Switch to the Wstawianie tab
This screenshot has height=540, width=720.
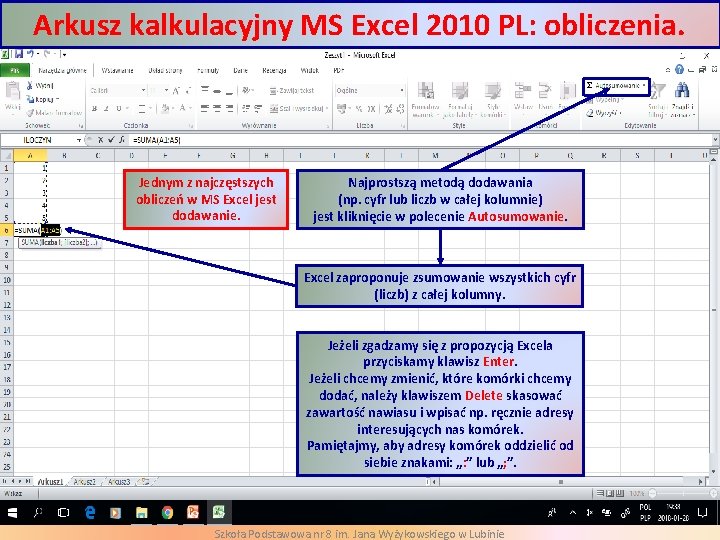point(118,70)
